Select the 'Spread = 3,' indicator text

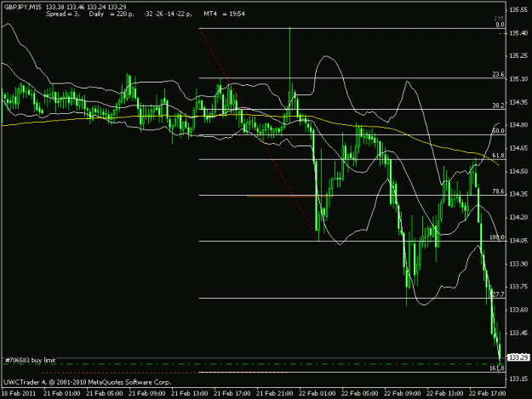63,14
